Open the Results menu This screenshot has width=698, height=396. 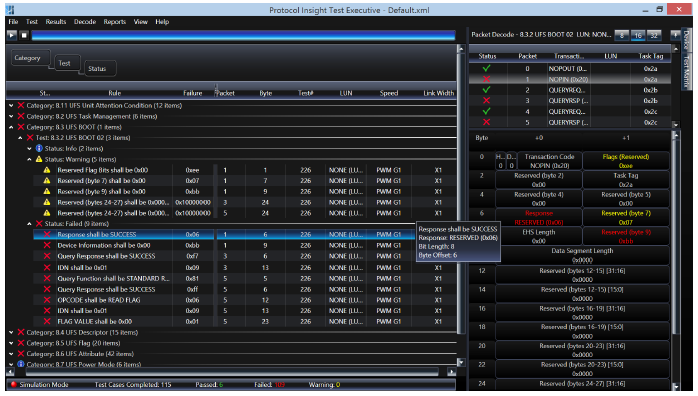pos(56,22)
